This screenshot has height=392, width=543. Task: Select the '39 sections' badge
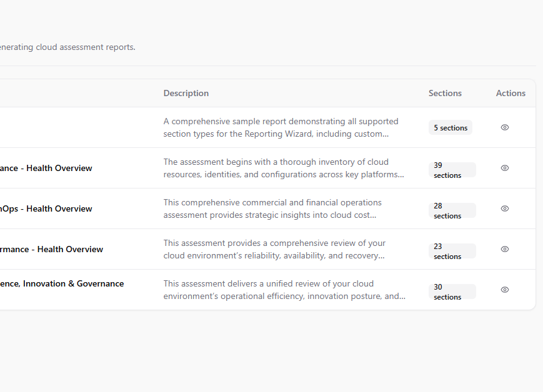point(452,170)
